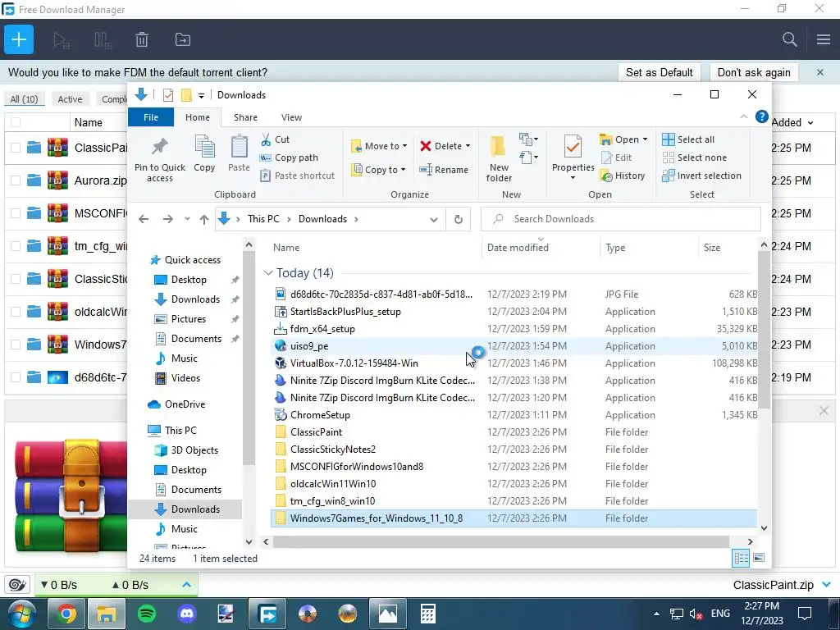Switch to the Share ribbon tab
Screen dimensions: 840x630
pos(245,117)
